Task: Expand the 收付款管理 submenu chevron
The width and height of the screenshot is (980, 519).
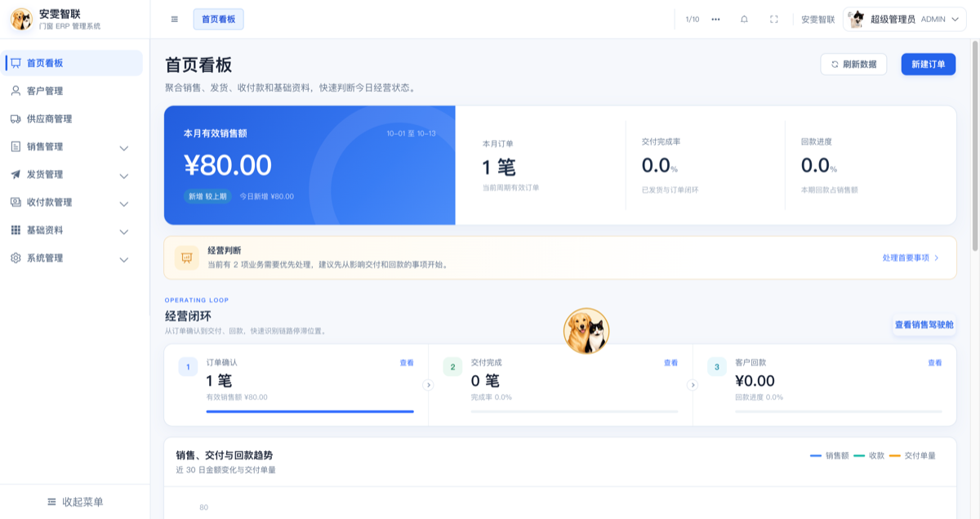Action: coord(124,204)
